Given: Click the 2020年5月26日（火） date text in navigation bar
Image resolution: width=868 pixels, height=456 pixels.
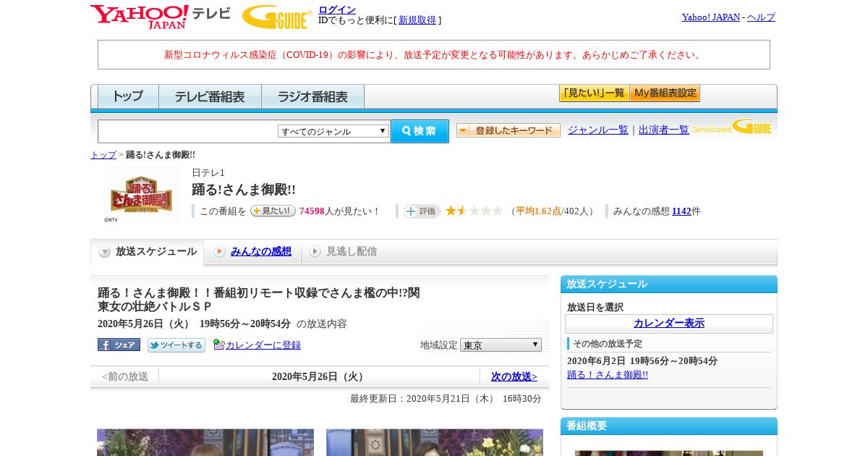Looking at the screenshot, I should pyautogui.click(x=320, y=376).
